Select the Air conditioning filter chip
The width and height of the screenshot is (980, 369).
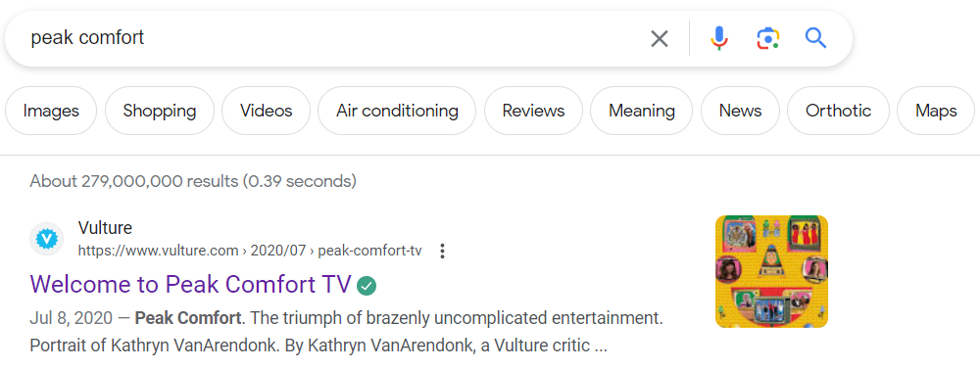tap(397, 112)
